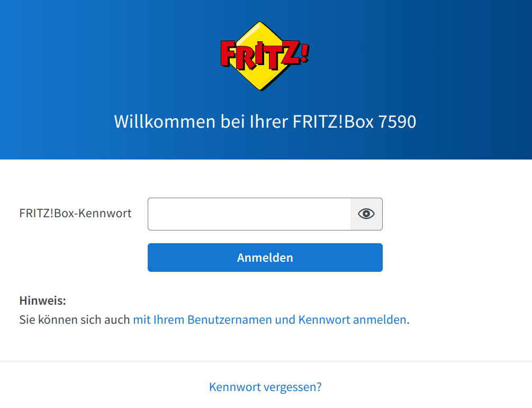532x408 pixels.
Task: Open the Kennwort vergessen? link
Action: tap(265, 387)
